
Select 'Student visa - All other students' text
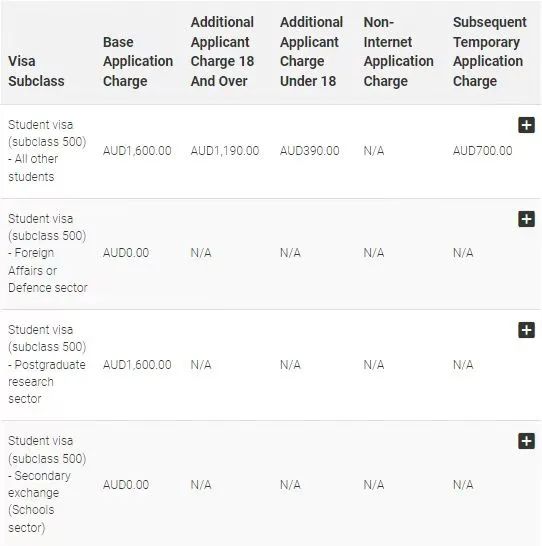point(47,151)
